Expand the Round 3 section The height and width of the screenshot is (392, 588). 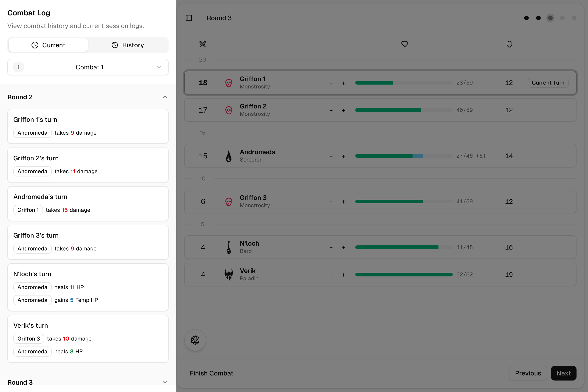(165, 382)
